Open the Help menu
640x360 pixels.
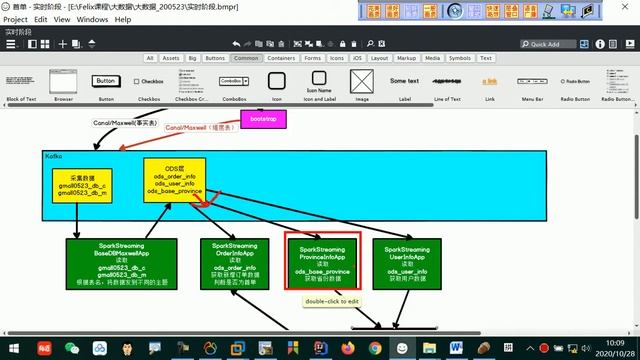coord(123,20)
